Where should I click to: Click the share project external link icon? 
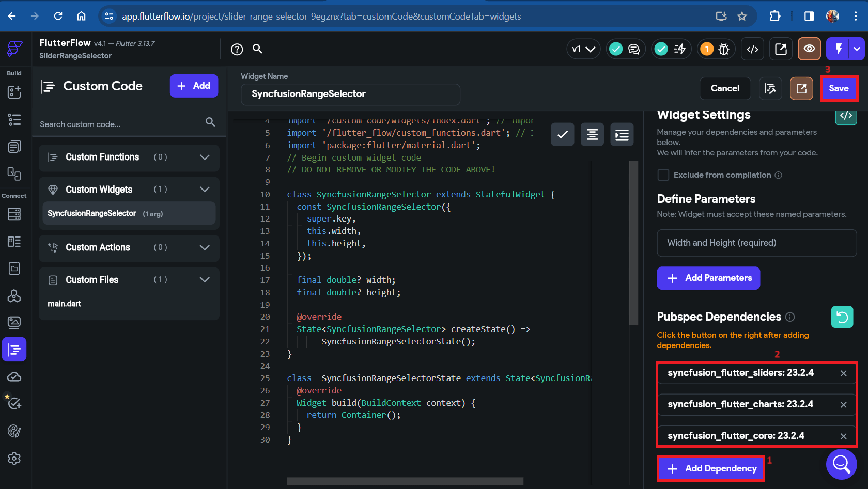click(x=781, y=49)
